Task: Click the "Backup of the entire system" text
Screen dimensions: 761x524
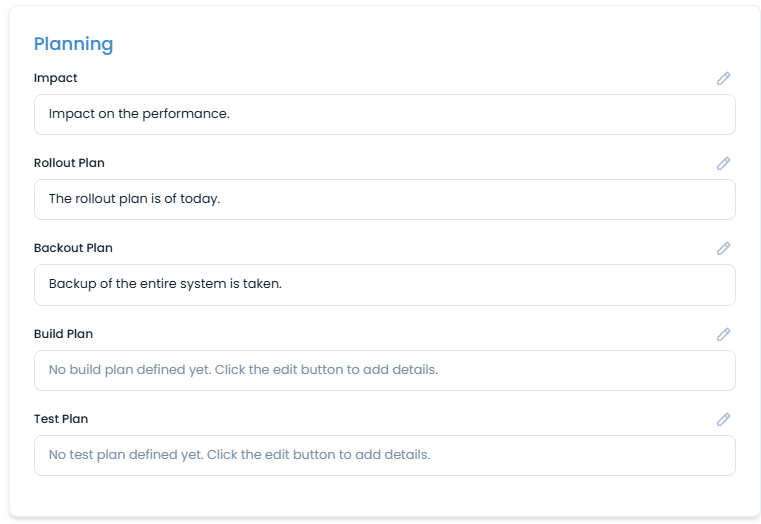Action: click(x=165, y=284)
